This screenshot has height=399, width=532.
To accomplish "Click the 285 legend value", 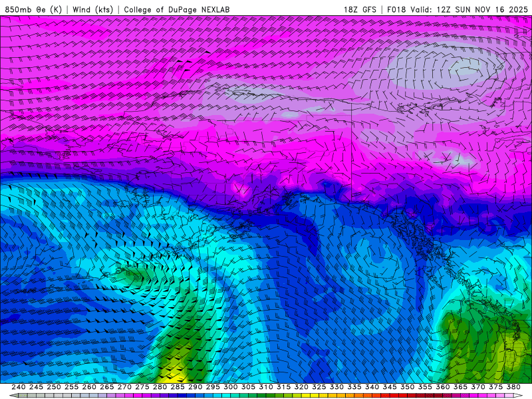I will click(x=178, y=387).
